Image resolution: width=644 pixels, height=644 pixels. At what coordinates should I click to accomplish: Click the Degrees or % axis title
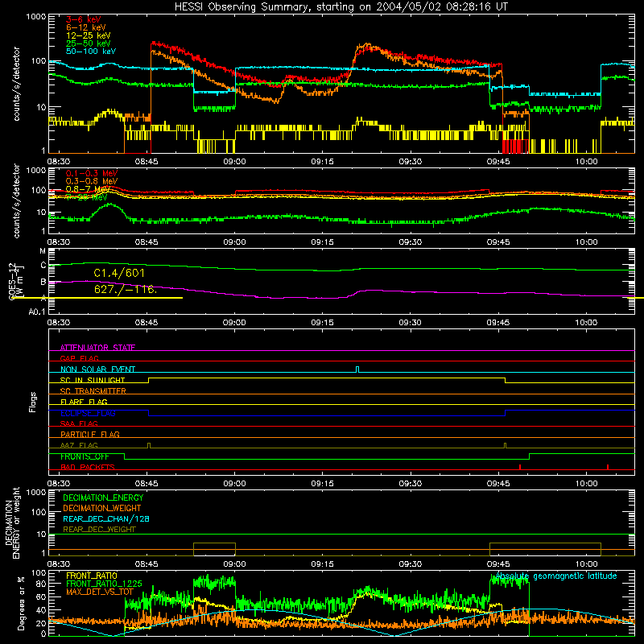click(21, 603)
